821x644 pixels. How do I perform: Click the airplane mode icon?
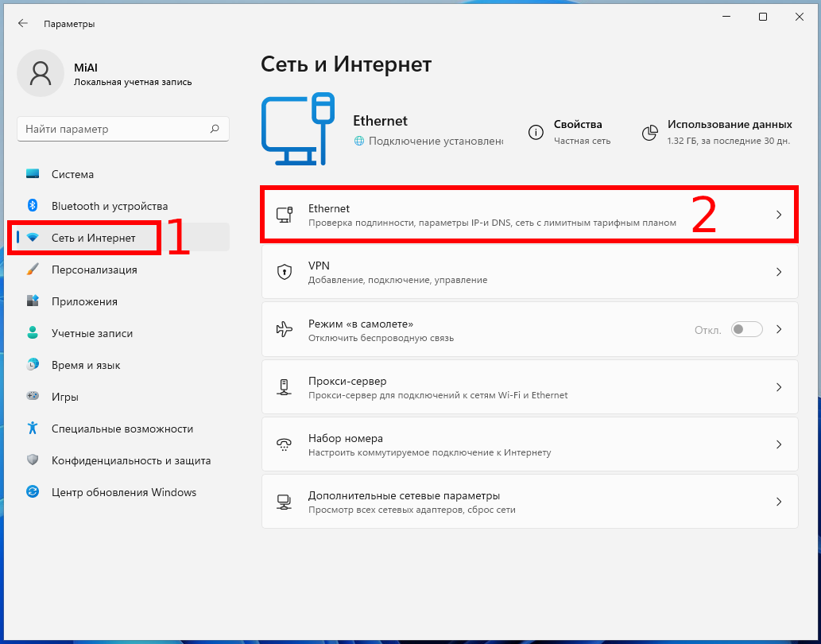[x=284, y=329]
